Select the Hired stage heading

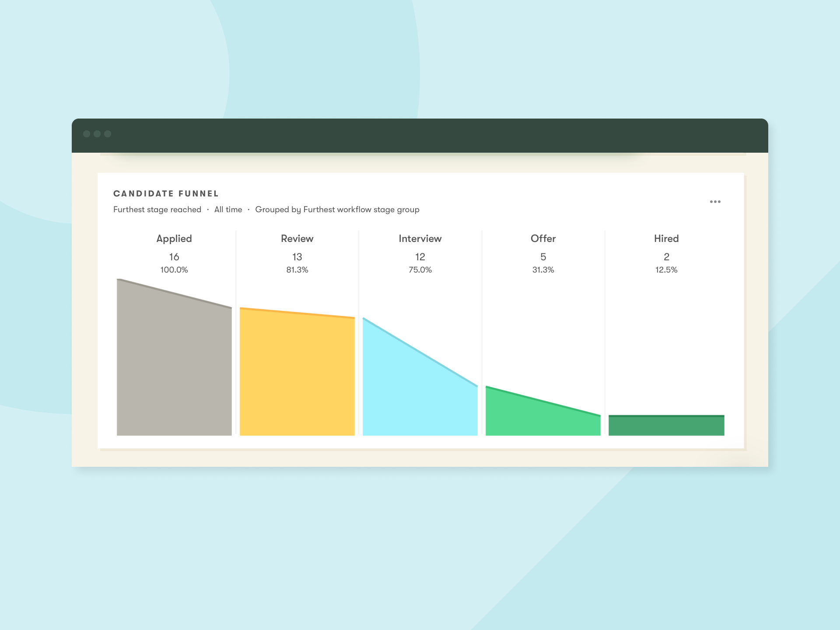(x=666, y=238)
